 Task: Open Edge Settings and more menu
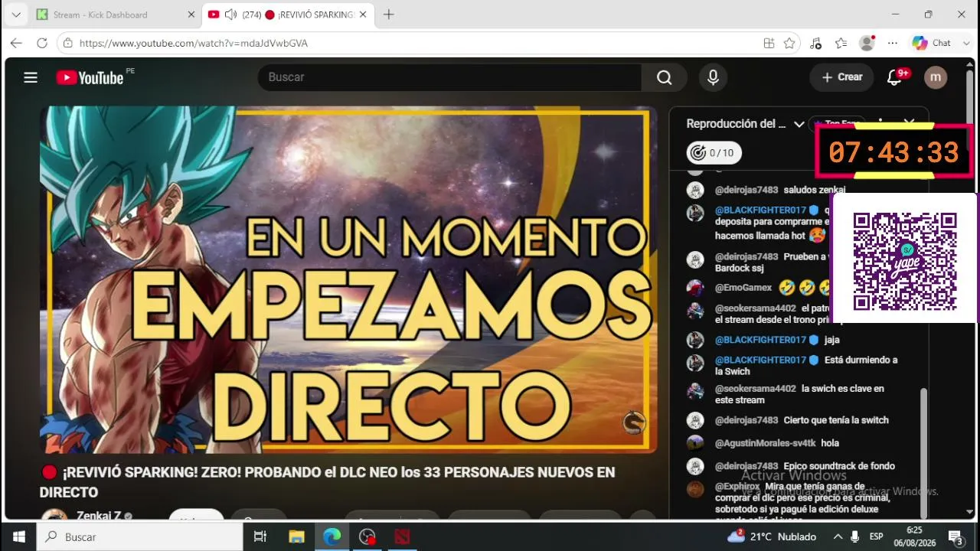(x=892, y=43)
